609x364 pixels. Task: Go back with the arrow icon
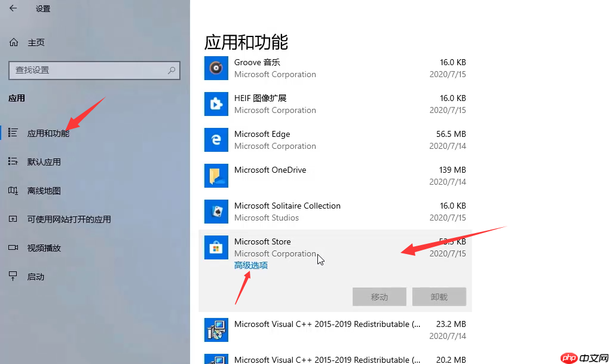tap(12, 8)
